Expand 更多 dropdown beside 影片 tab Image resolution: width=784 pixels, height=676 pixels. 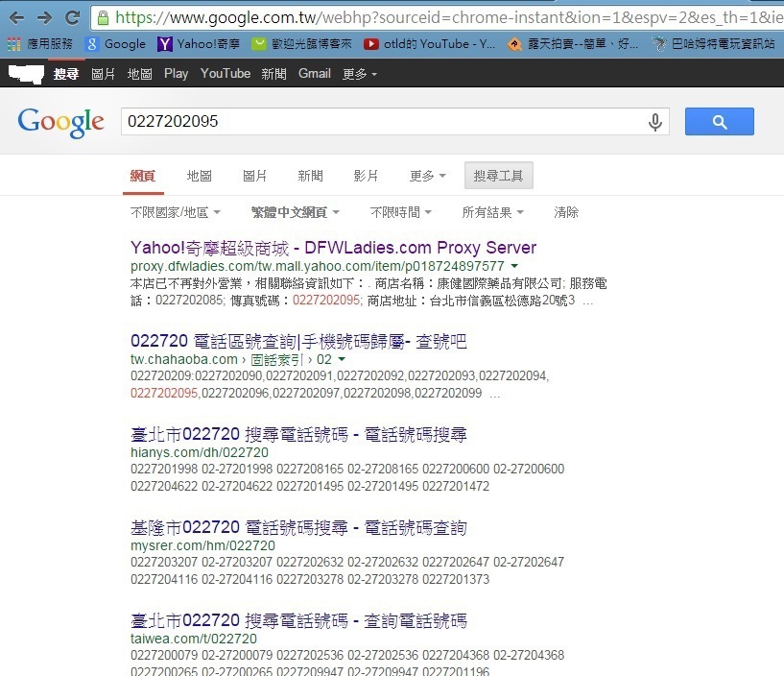pos(427,176)
